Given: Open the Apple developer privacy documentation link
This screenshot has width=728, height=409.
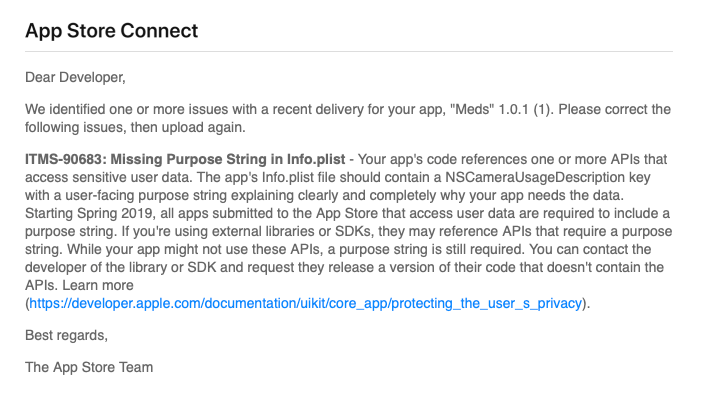Looking at the screenshot, I should click(x=306, y=304).
